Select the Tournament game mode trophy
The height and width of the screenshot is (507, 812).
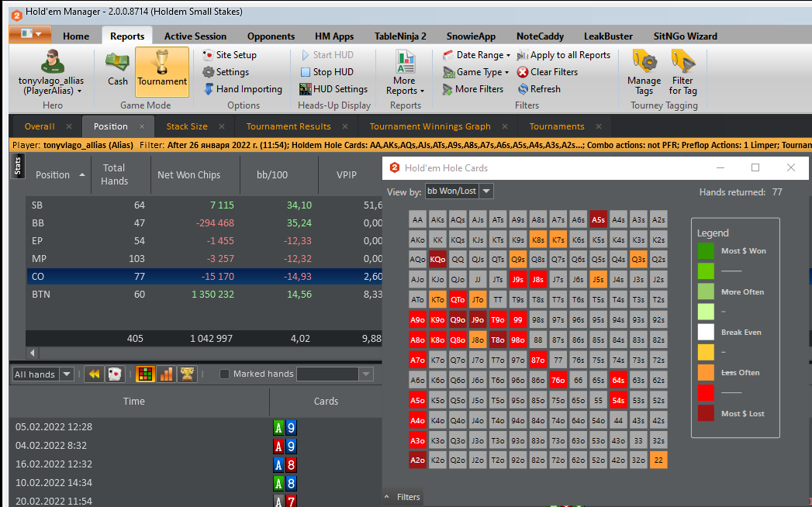coord(162,71)
